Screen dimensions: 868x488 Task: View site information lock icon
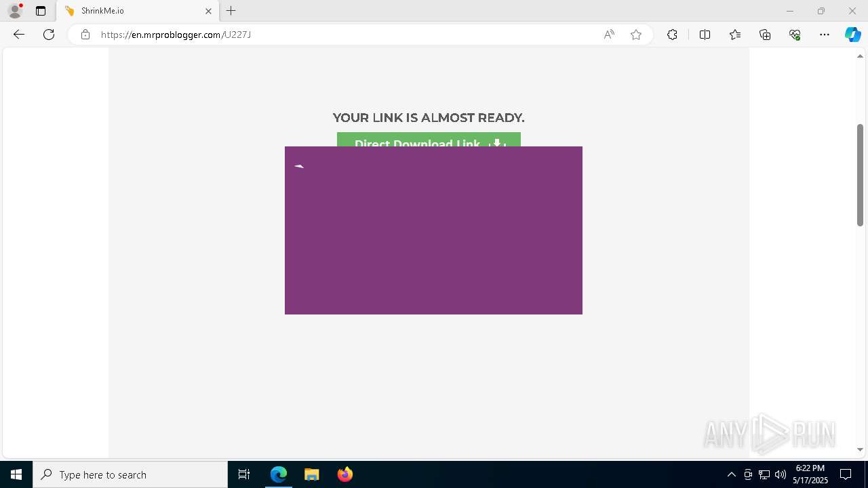click(85, 35)
